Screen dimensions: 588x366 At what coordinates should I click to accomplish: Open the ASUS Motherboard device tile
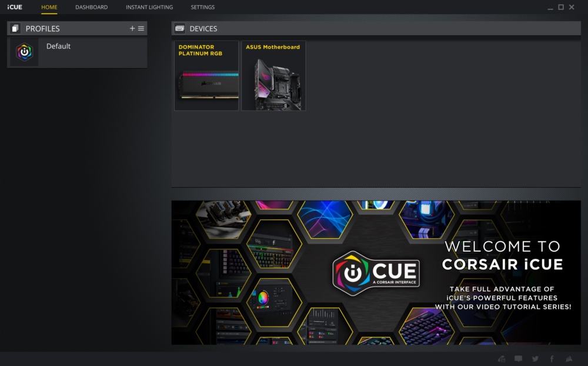click(x=273, y=76)
